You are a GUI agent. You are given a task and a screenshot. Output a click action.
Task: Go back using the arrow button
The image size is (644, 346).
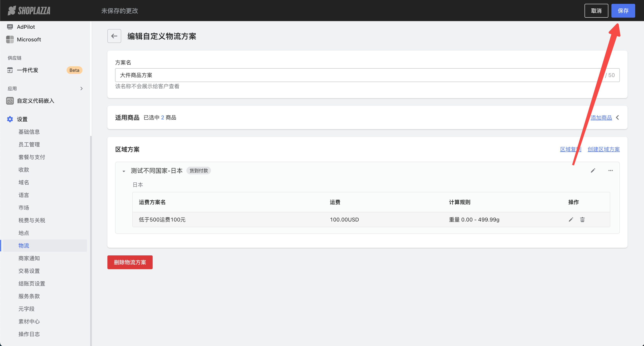pos(114,36)
